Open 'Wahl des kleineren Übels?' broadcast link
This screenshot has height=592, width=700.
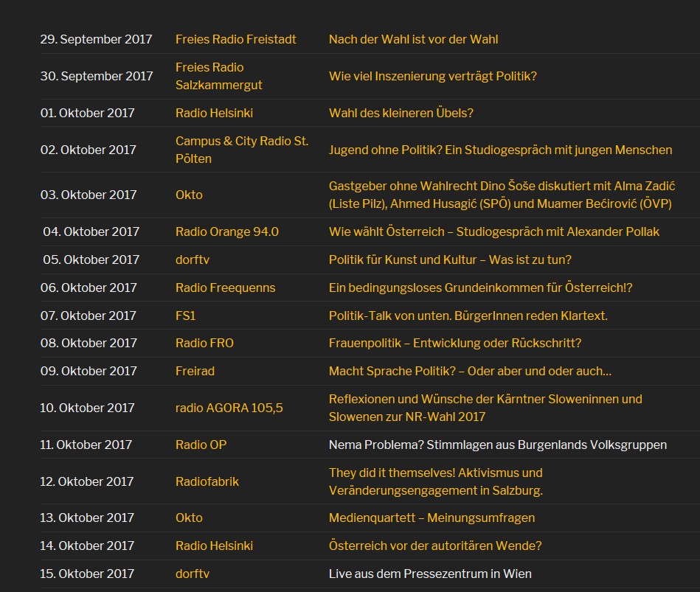[401, 113]
